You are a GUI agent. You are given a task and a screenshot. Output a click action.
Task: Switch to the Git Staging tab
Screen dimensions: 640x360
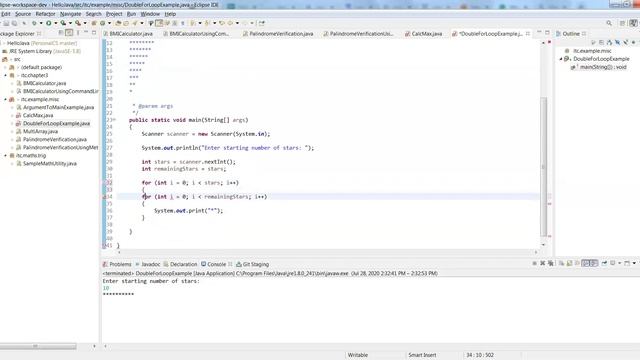click(x=253, y=264)
